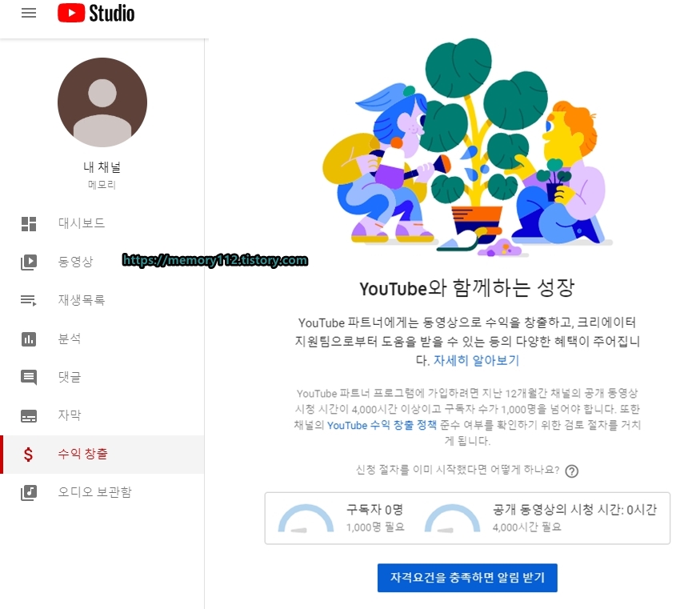Viewport: 700px width, 609px height.
Task: Click the plant-watering illustration
Action: [x=467, y=147]
